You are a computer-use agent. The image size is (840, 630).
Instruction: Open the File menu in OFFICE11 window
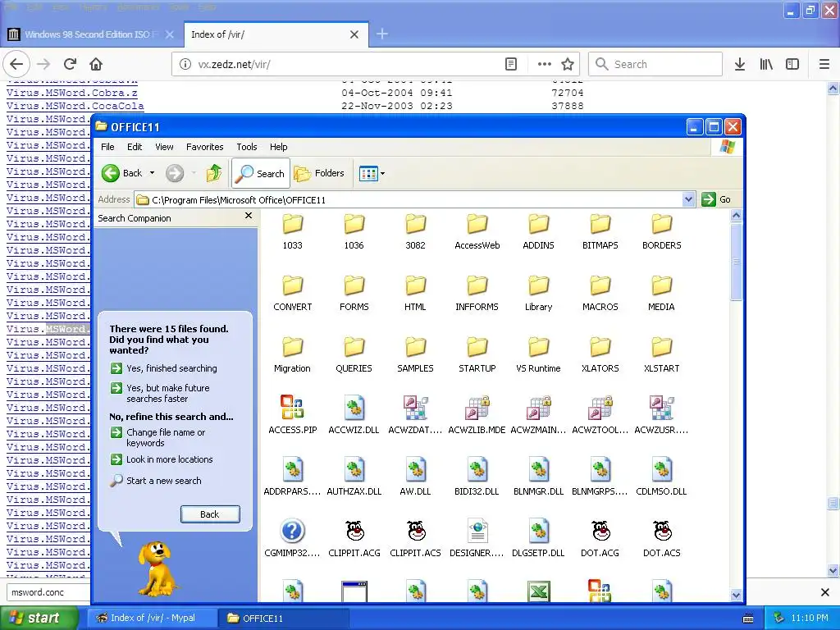coord(107,147)
